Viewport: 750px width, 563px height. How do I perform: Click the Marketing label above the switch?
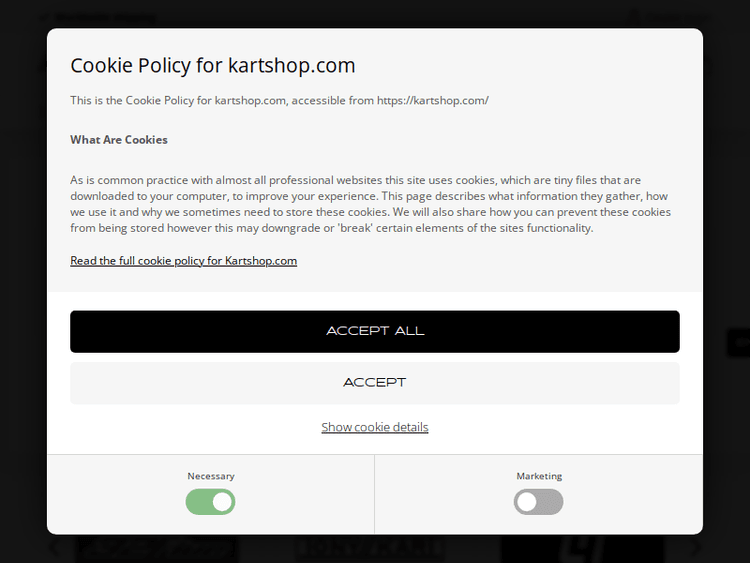pyautogui.click(x=539, y=476)
